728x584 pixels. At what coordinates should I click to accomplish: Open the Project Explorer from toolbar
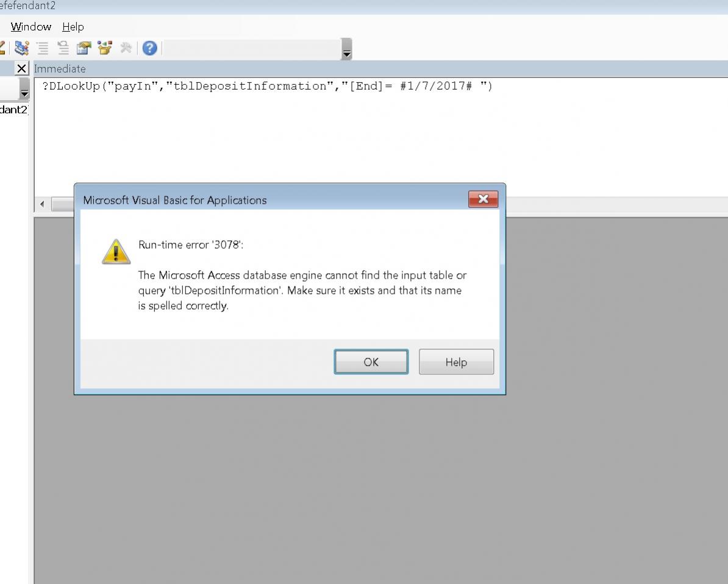[x=21, y=48]
